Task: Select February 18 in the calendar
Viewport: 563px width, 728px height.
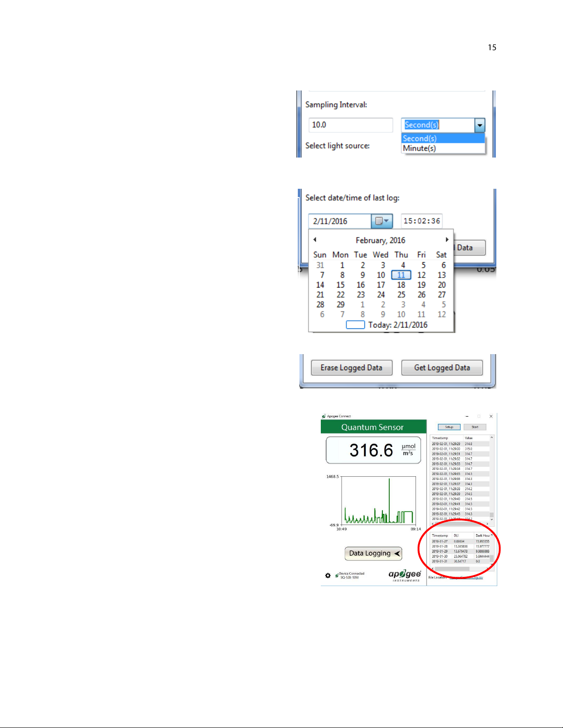Action: tap(401, 285)
